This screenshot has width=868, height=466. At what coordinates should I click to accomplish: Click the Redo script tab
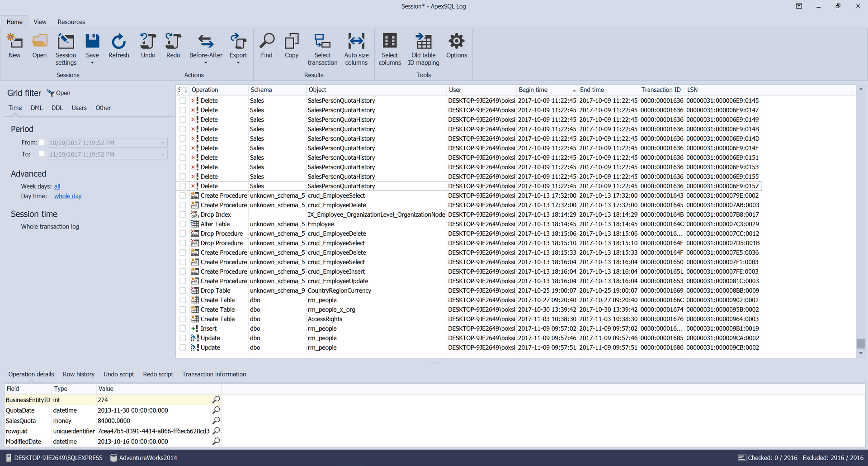(158, 374)
